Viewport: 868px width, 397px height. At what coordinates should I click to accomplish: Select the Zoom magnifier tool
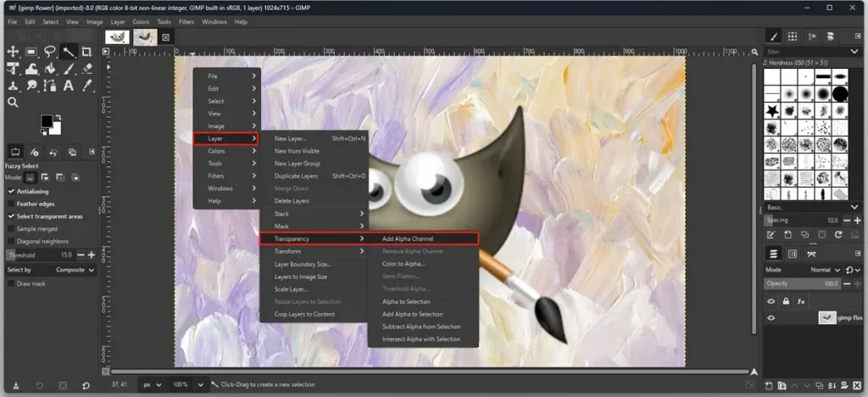pos(13,103)
